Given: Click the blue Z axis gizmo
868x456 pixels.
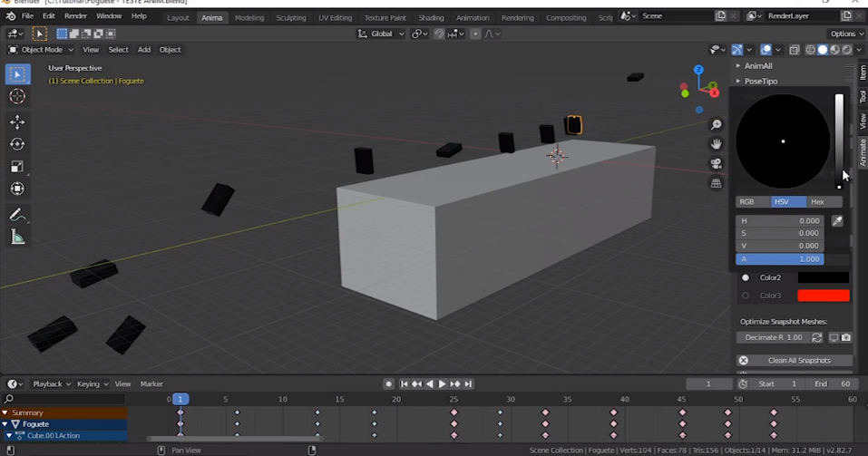Looking at the screenshot, I should pyautogui.click(x=698, y=70).
